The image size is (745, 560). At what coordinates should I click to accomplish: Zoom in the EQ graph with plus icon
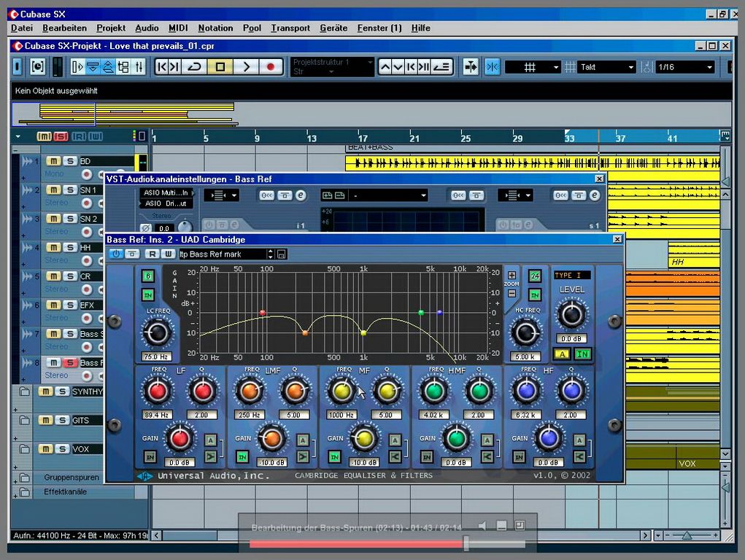click(x=512, y=276)
